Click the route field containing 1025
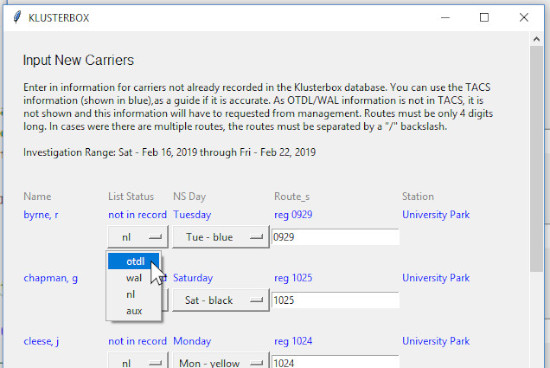The width and height of the screenshot is (550, 368). click(x=335, y=300)
